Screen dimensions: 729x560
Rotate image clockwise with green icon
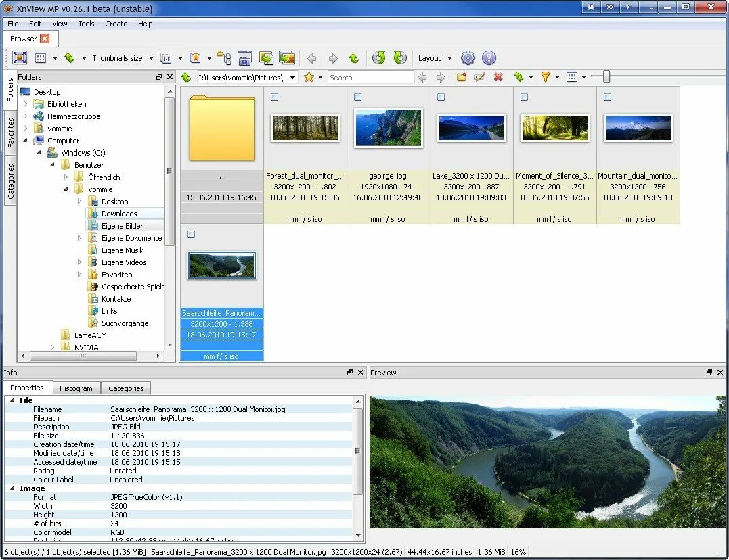(400, 58)
